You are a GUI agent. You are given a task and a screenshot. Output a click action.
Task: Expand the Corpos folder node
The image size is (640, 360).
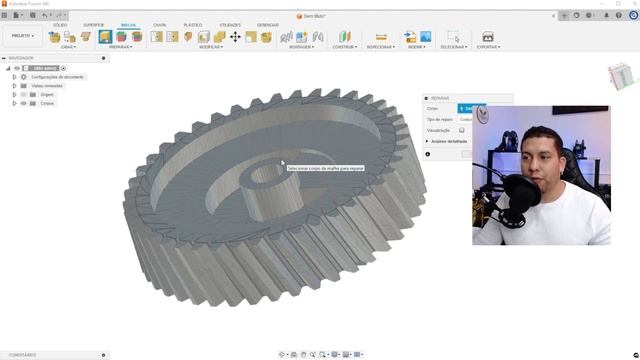coord(14,103)
